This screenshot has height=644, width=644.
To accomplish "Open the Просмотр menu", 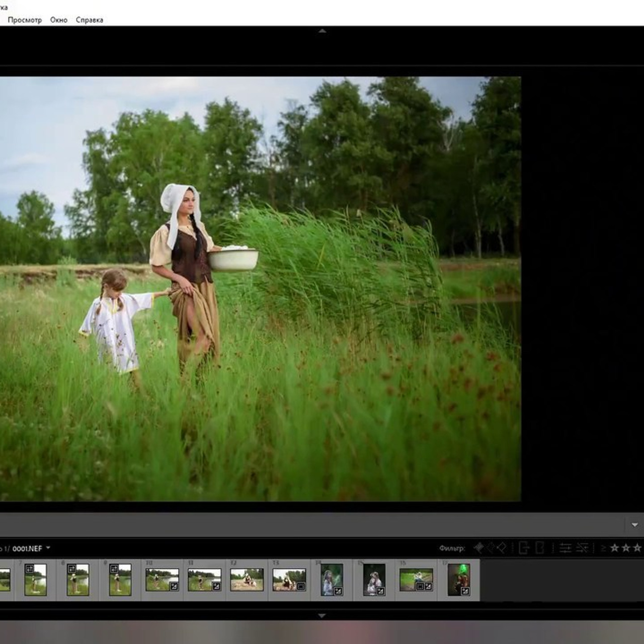I will click(x=25, y=20).
